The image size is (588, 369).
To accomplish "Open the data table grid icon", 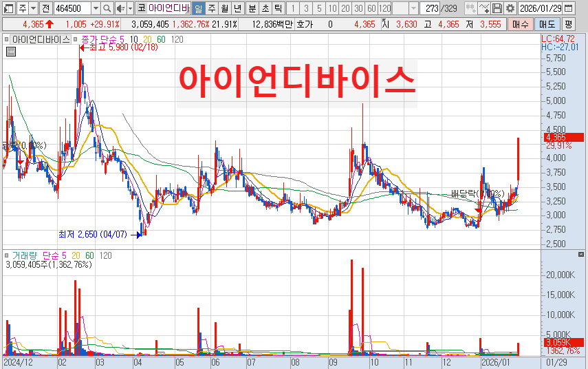I will [11, 52].
